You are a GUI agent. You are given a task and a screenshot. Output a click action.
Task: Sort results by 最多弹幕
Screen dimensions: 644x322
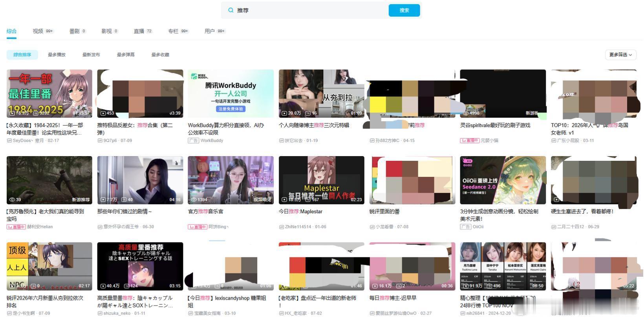point(126,55)
